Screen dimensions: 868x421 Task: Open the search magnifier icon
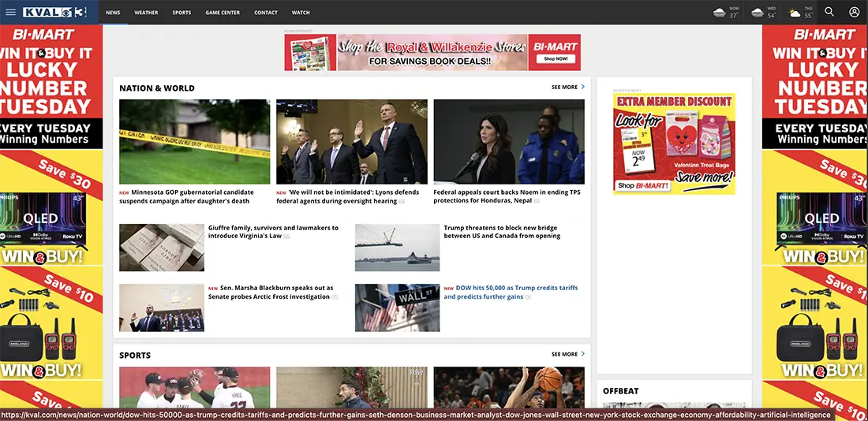829,12
